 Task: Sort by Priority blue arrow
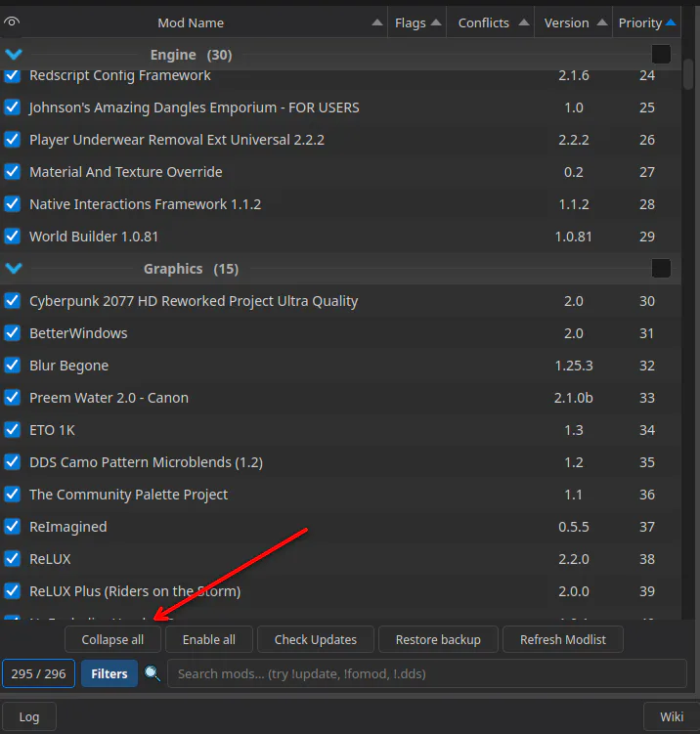click(671, 22)
